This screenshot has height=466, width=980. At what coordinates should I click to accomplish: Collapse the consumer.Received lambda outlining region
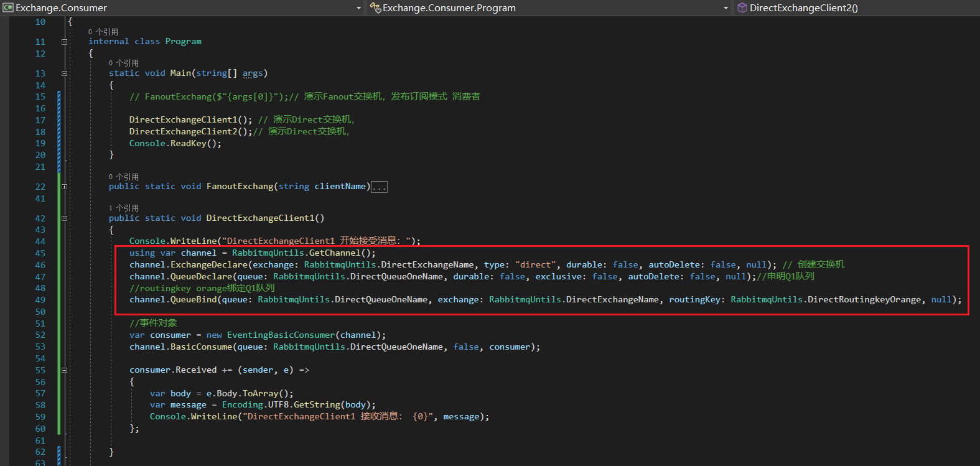click(64, 370)
